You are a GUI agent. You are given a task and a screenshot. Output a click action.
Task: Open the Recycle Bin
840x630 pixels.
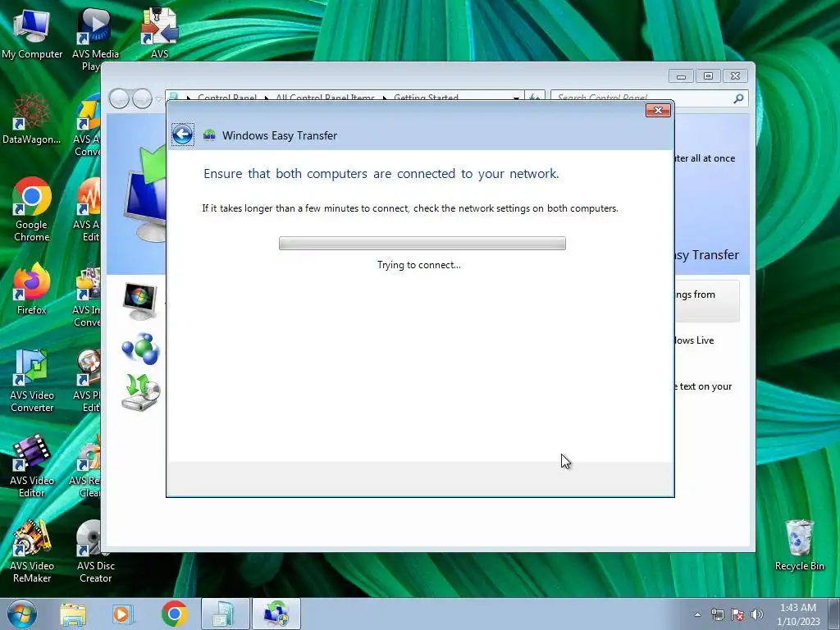tap(799, 546)
